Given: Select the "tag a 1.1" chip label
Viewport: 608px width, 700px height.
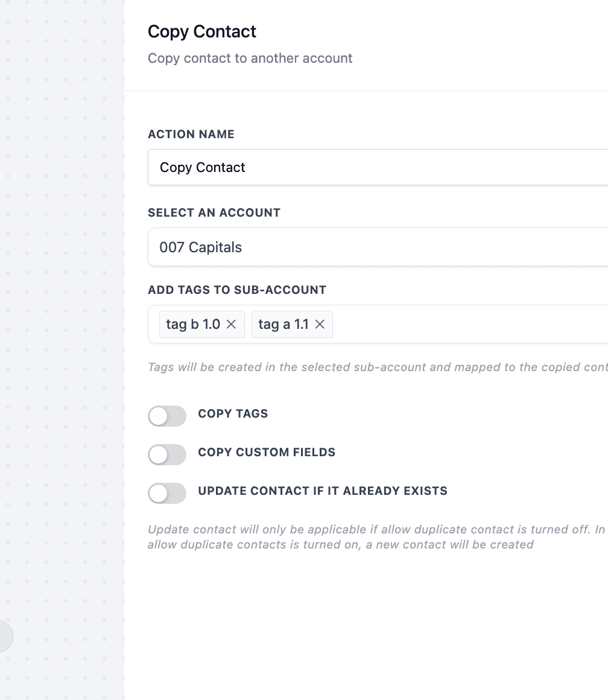Looking at the screenshot, I should coord(283,324).
